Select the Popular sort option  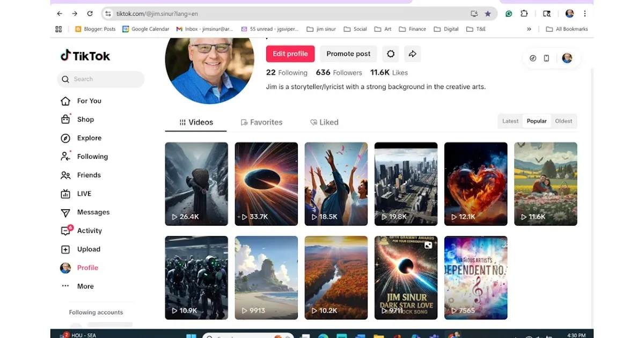(x=537, y=121)
